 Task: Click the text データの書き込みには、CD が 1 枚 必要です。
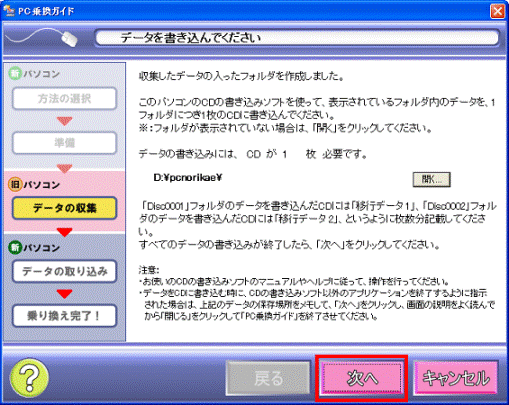point(253,154)
